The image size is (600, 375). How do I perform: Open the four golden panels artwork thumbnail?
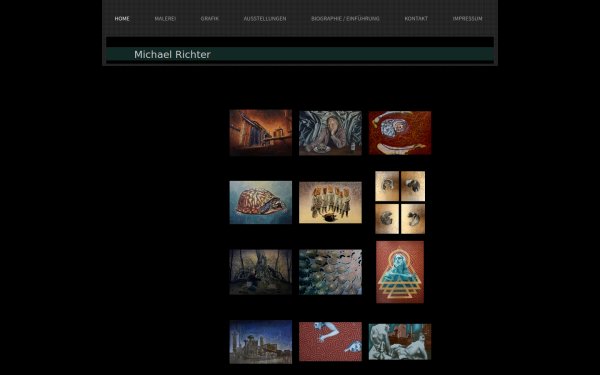click(x=400, y=202)
